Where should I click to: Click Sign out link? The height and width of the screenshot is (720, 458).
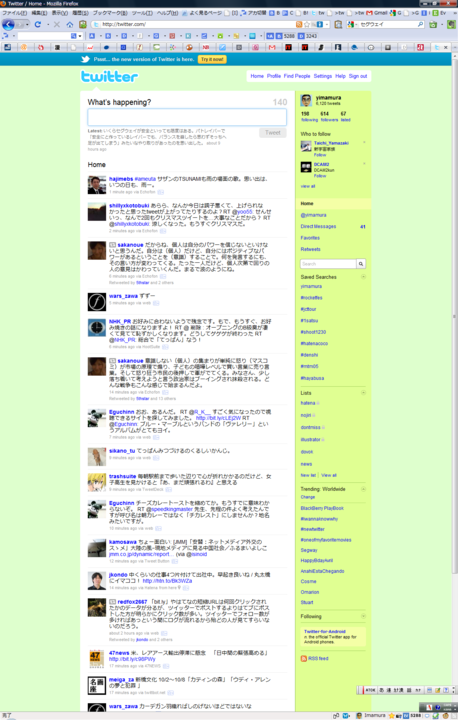coord(358,76)
